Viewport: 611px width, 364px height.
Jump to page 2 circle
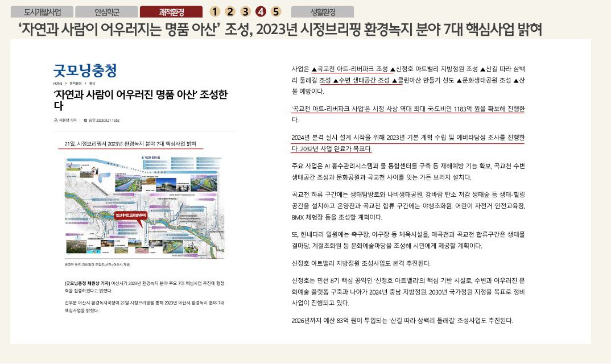[230, 12]
